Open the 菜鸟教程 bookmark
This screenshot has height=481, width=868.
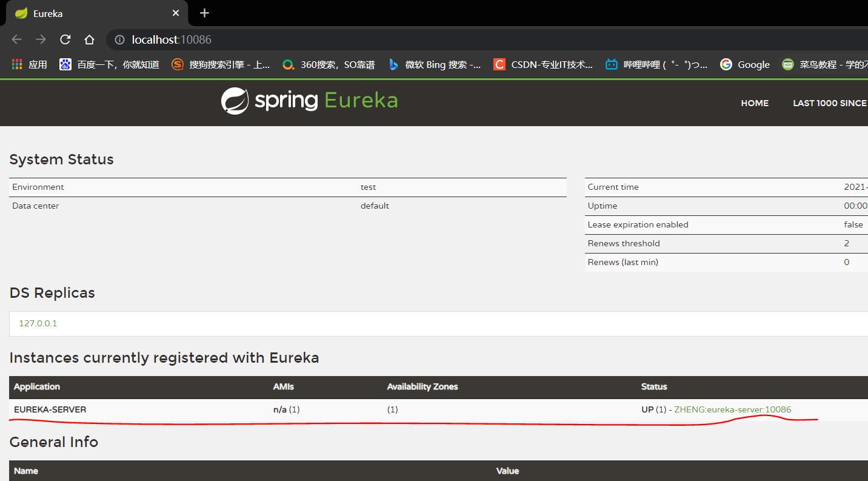pyautogui.click(x=824, y=64)
